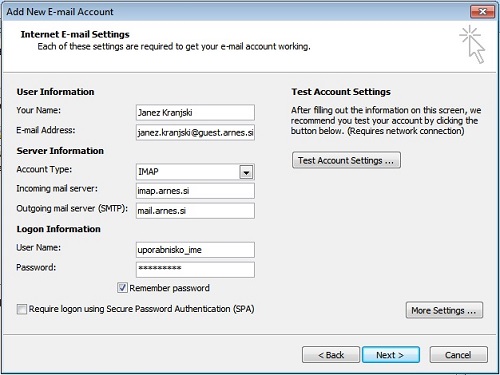Click the dialog title bar text

coord(60,12)
